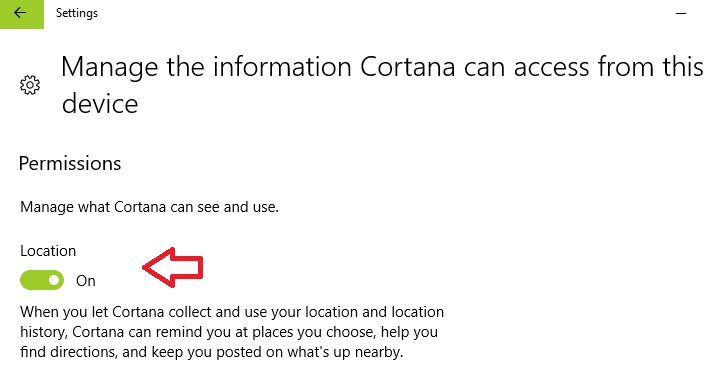Click the Manage the information Cortana heading line
Screen dimensions: 722x390
click(x=382, y=67)
